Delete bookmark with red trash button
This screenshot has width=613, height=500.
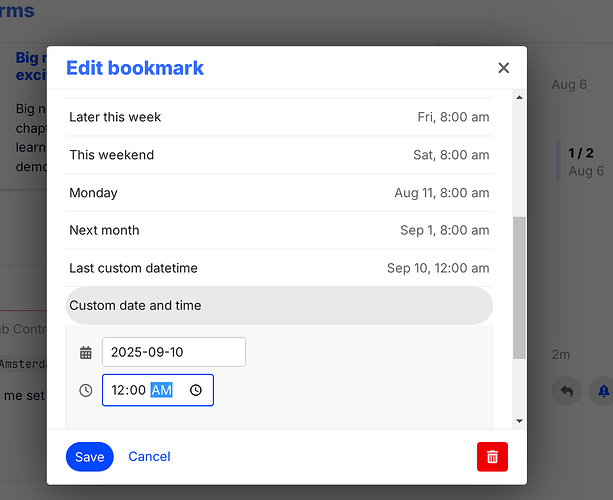pos(492,456)
